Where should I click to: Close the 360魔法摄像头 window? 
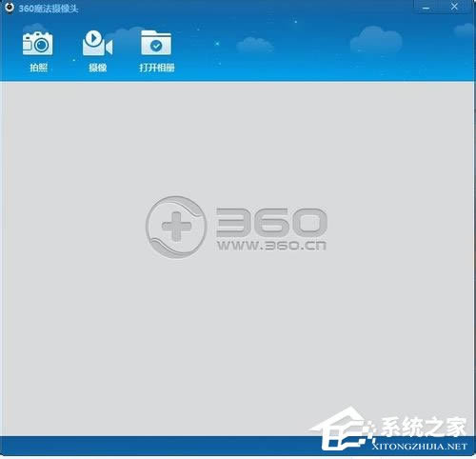tap(454, 7)
